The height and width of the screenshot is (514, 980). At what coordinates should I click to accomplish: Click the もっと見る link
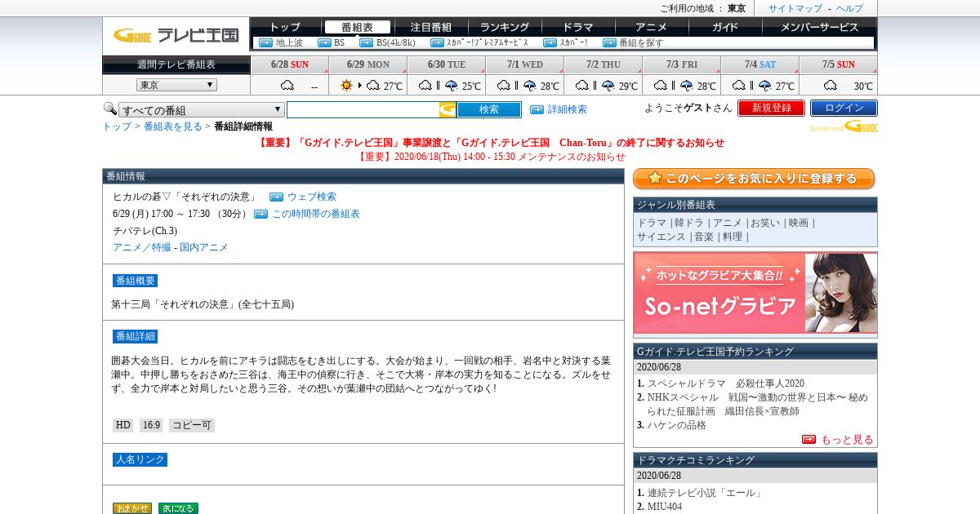coord(847,440)
